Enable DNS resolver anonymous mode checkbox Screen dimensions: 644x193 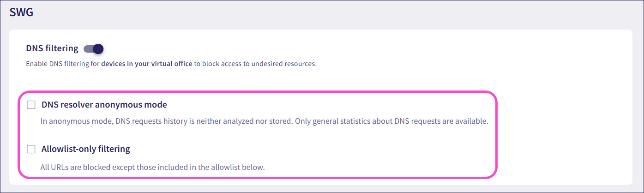pyautogui.click(x=31, y=105)
